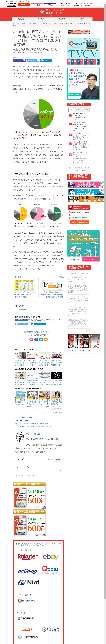This screenshot has height=644, width=106.
Task: Tweet article via top ツイート button
Action: 33,60
